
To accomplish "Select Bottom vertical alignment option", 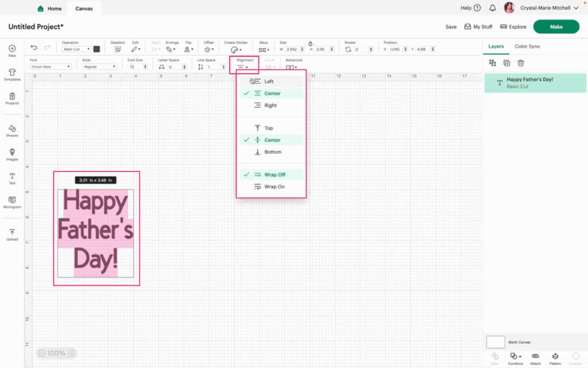I will pyautogui.click(x=271, y=152).
